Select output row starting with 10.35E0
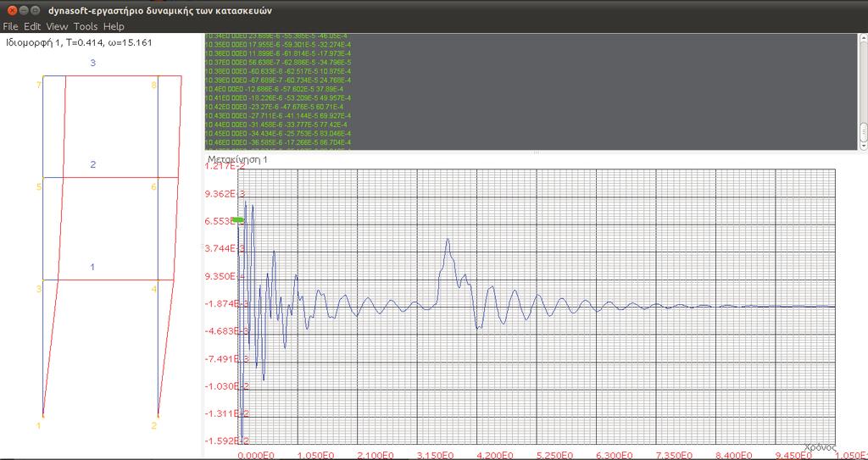This screenshot has width=868, height=460. click(278, 45)
